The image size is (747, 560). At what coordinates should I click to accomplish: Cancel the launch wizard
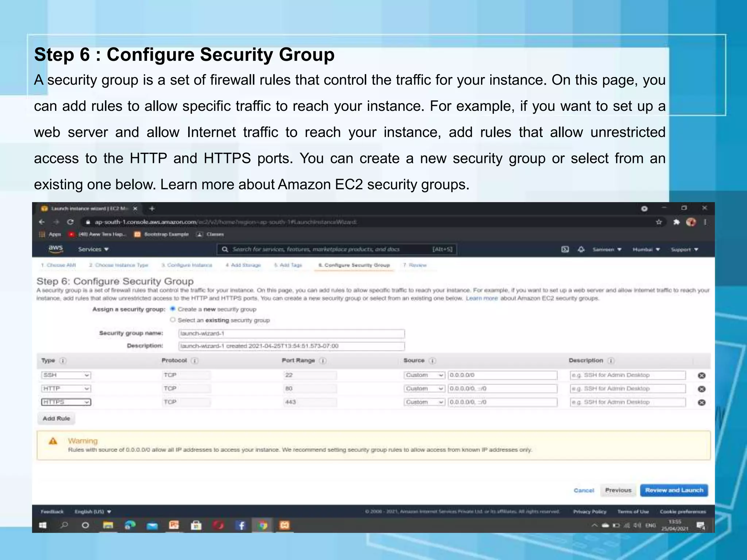[584, 491]
